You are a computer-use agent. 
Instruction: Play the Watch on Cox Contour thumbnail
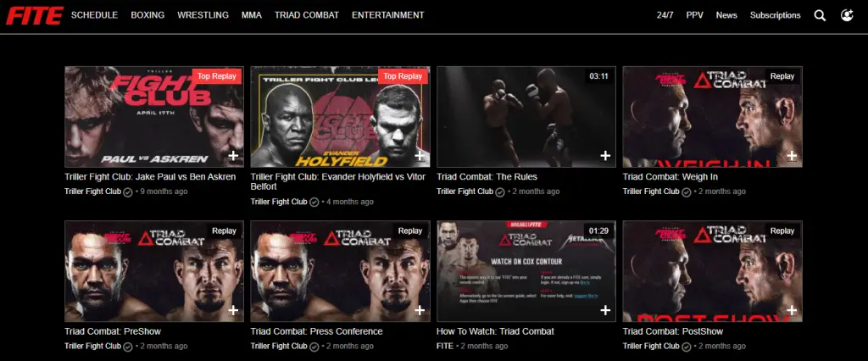(x=526, y=271)
